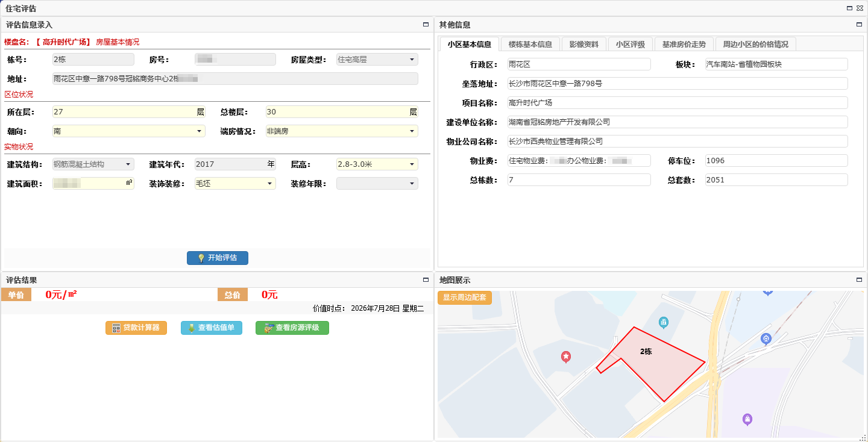Collapse the 评估结果 panel

pyautogui.click(x=426, y=280)
